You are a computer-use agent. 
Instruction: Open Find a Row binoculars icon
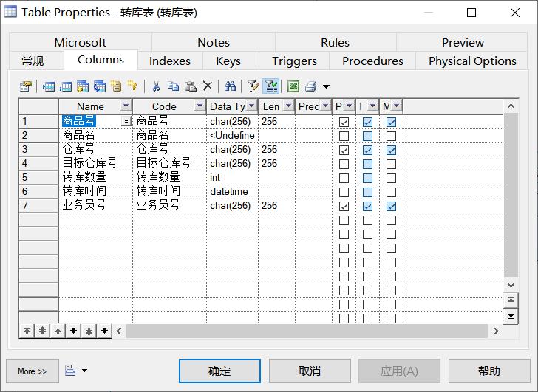[231, 86]
